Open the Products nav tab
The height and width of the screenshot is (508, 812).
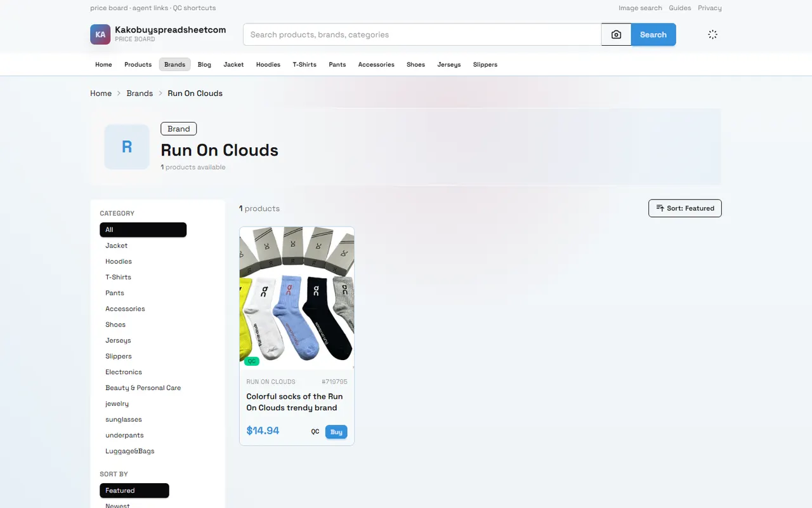click(138, 64)
